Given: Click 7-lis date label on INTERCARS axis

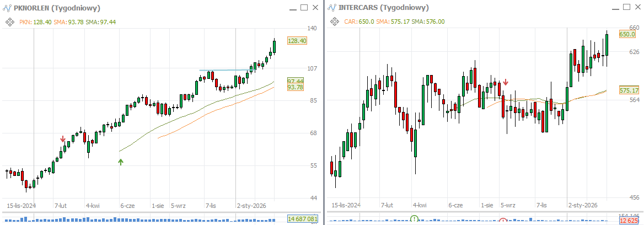Looking at the screenshot, I should point(541,205).
